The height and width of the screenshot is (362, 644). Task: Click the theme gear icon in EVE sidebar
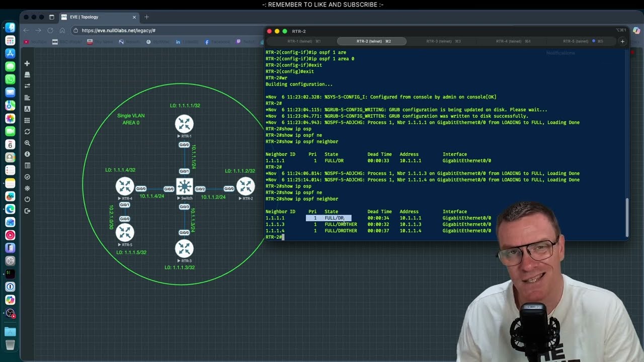click(x=27, y=188)
